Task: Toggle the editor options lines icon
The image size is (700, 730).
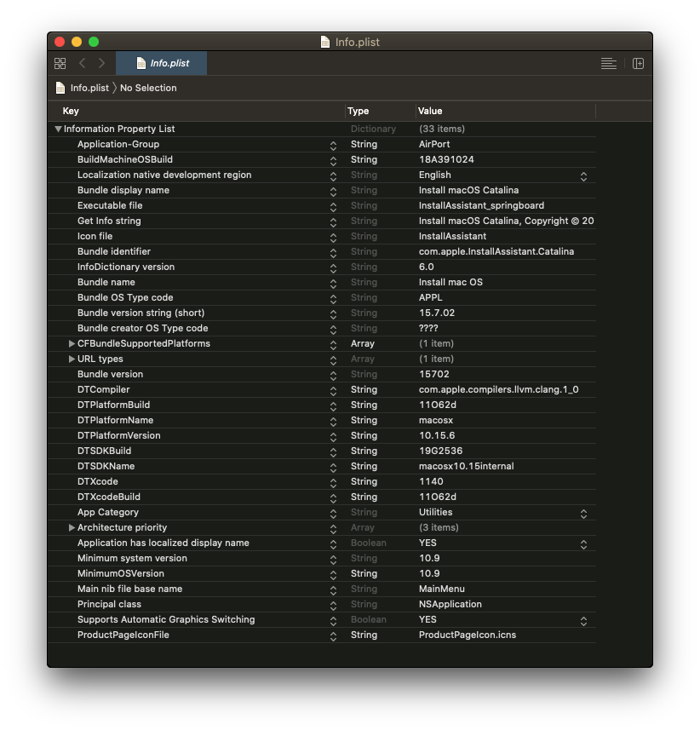Action: 608,63
